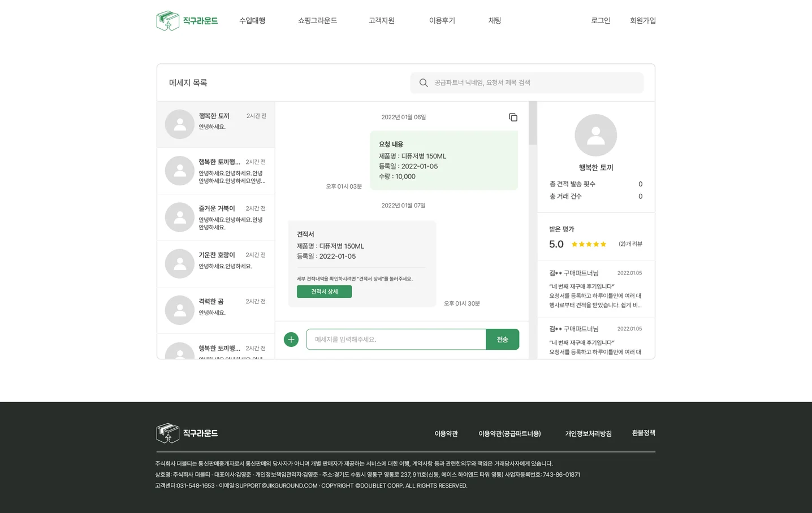This screenshot has height=513, width=812.
Task: Click the green plus attachment icon
Action: (x=291, y=340)
